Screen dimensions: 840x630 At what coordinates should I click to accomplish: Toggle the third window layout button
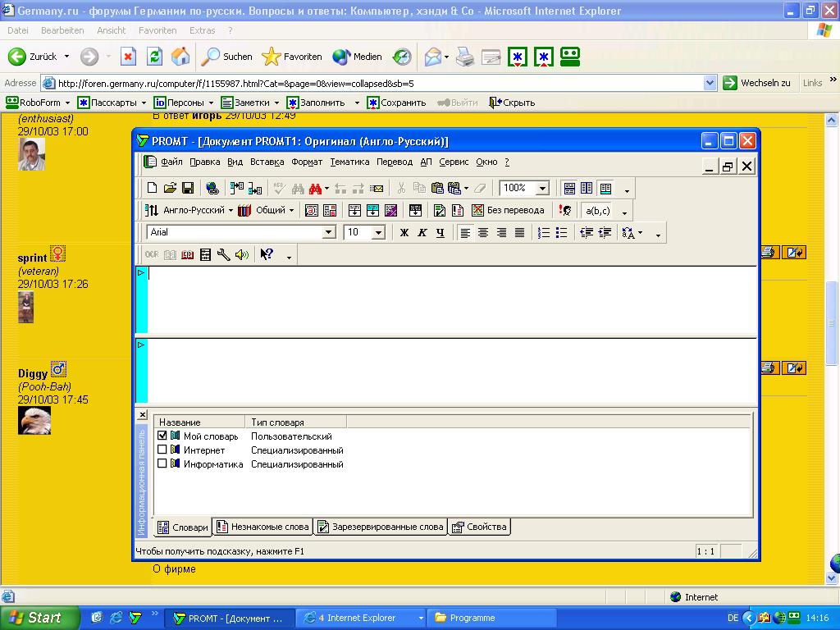[x=605, y=188]
